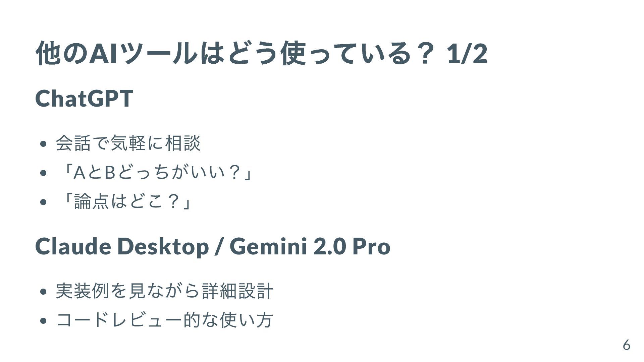The height and width of the screenshot is (362, 644).
Task: Select the ChatGPT heading
Action: [84, 99]
